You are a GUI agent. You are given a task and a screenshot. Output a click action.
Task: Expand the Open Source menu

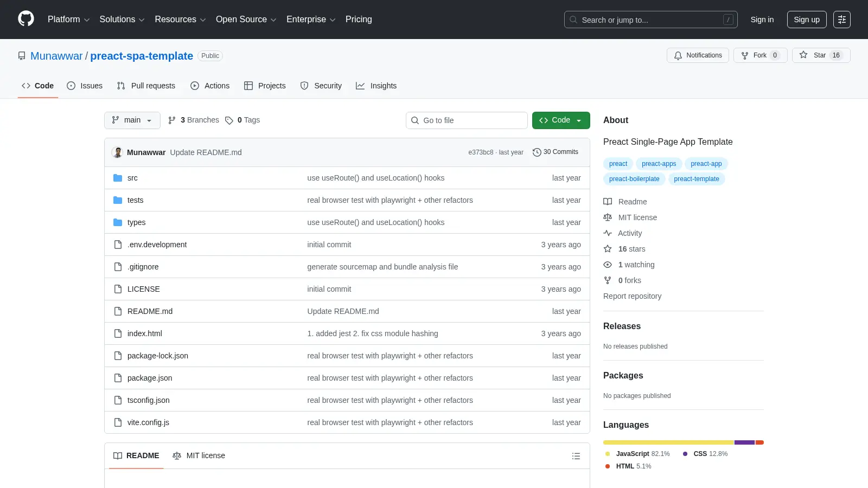pos(246,20)
